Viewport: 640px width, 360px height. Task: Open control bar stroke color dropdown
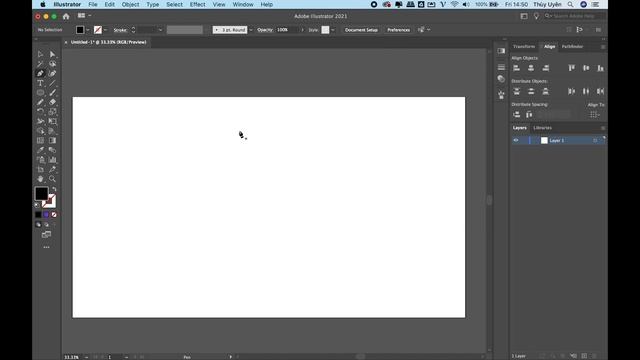(106, 30)
